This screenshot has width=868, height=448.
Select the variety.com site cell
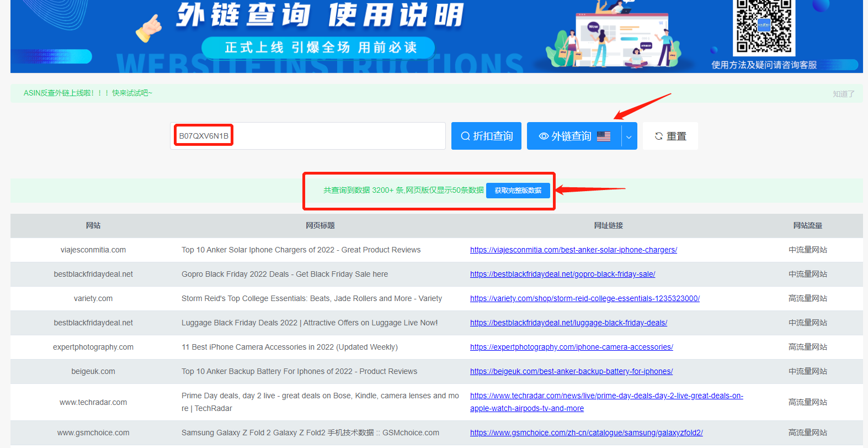(93, 298)
